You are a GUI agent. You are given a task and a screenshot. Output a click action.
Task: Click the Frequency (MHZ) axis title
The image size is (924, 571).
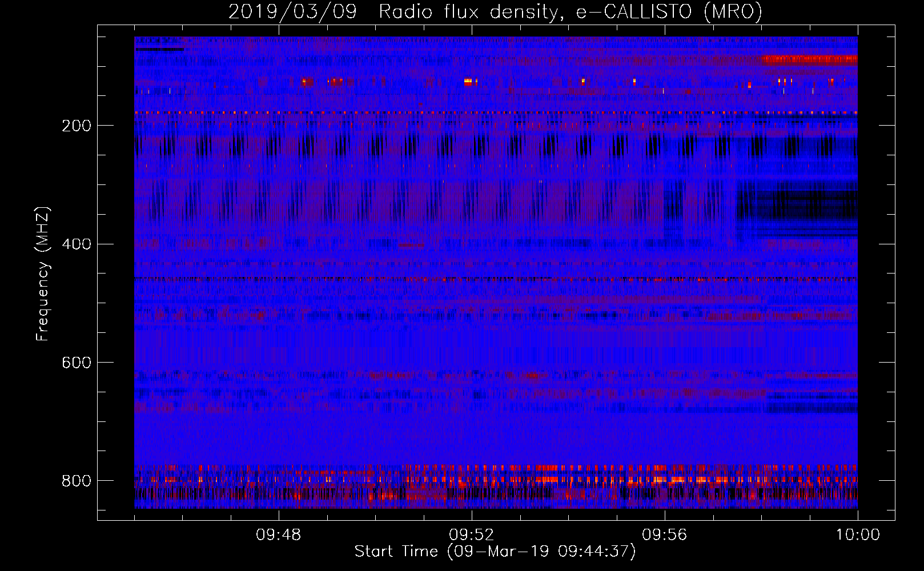tap(43, 274)
